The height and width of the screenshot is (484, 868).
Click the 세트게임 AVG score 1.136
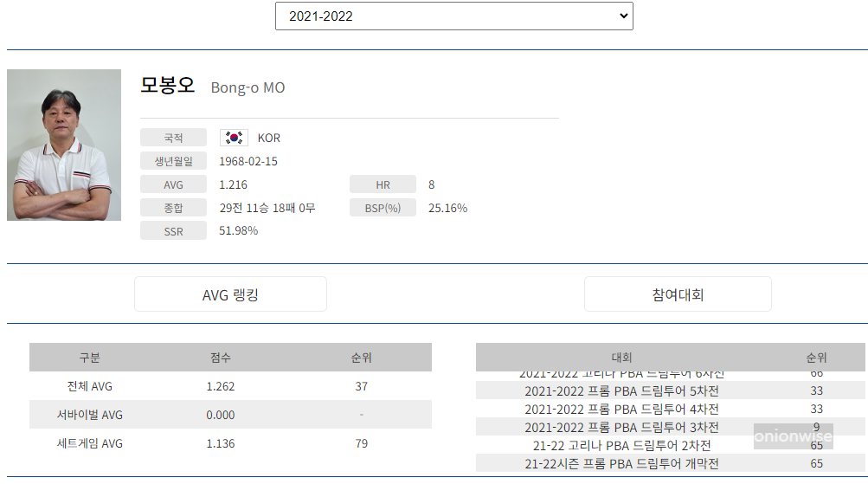tap(221, 443)
